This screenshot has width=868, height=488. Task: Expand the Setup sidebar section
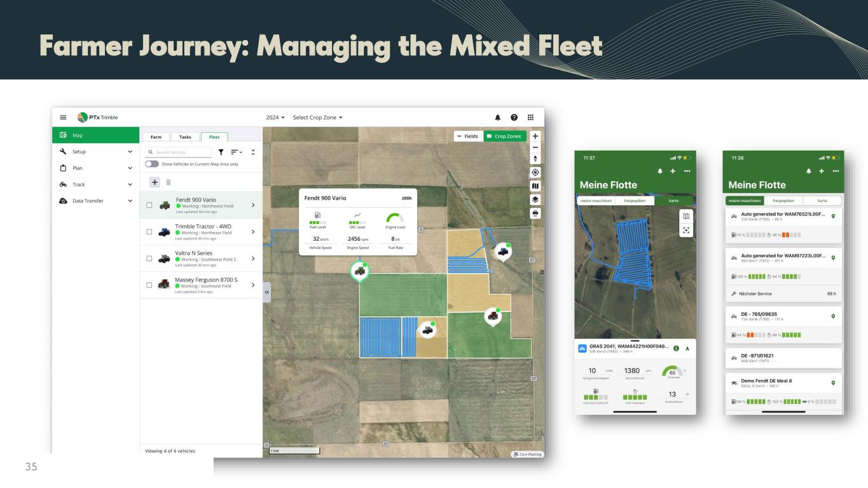(95, 152)
